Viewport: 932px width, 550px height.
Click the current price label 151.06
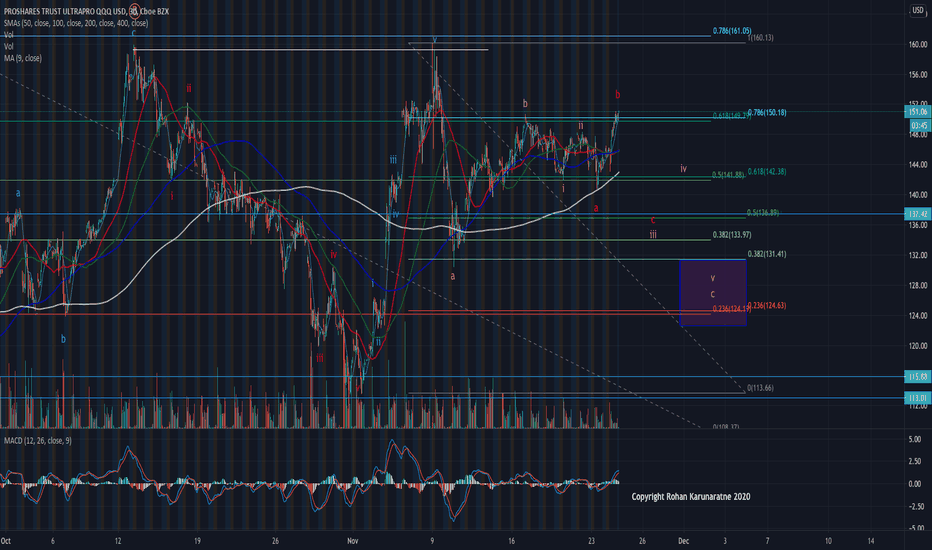point(917,112)
